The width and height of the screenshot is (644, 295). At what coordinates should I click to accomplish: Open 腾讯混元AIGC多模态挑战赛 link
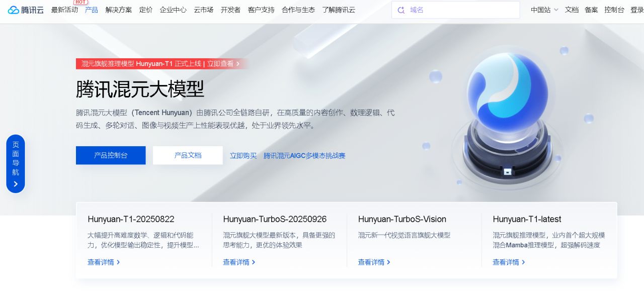pos(304,156)
